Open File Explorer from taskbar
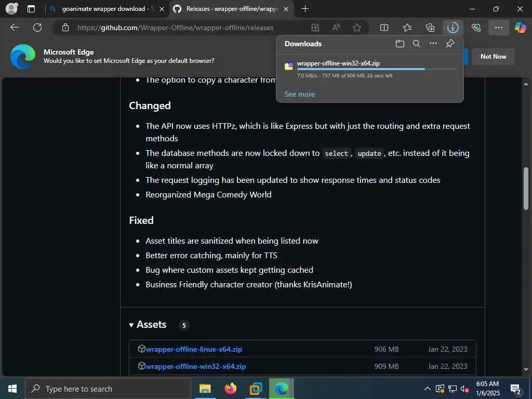This screenshot has width=532, height=399. coord(205,389)
